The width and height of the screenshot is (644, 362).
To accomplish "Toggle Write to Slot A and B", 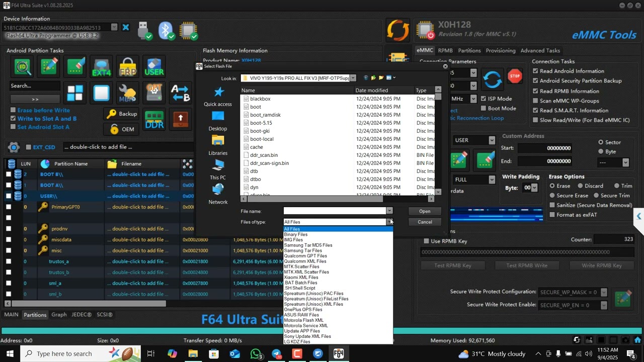I will click(13, 119).
